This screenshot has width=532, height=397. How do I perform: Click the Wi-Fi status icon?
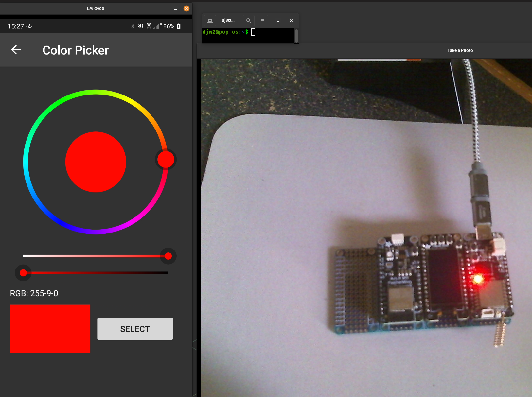tap(149, 26)
